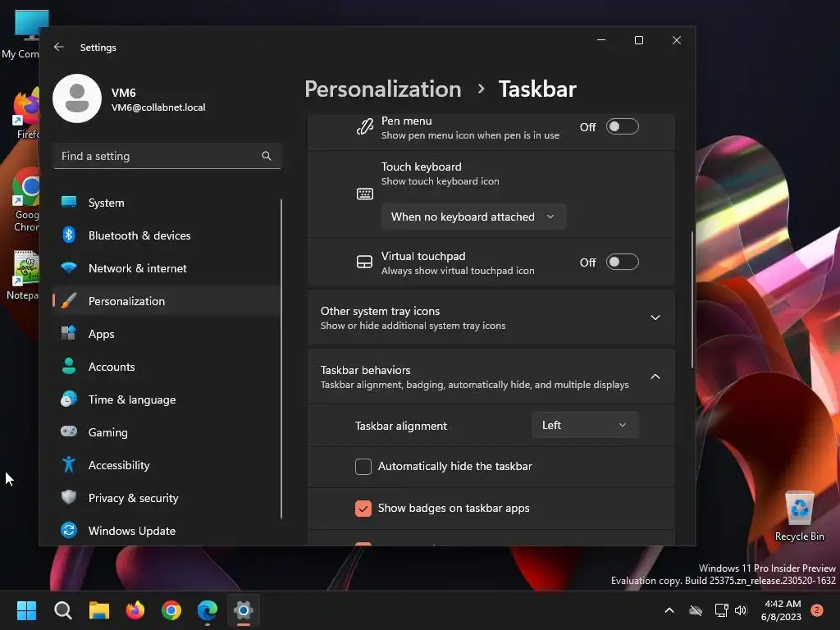840x630 pixels.
Task: Open Privacy & security category
Action: pyautogui.click(x=166, y=498)
